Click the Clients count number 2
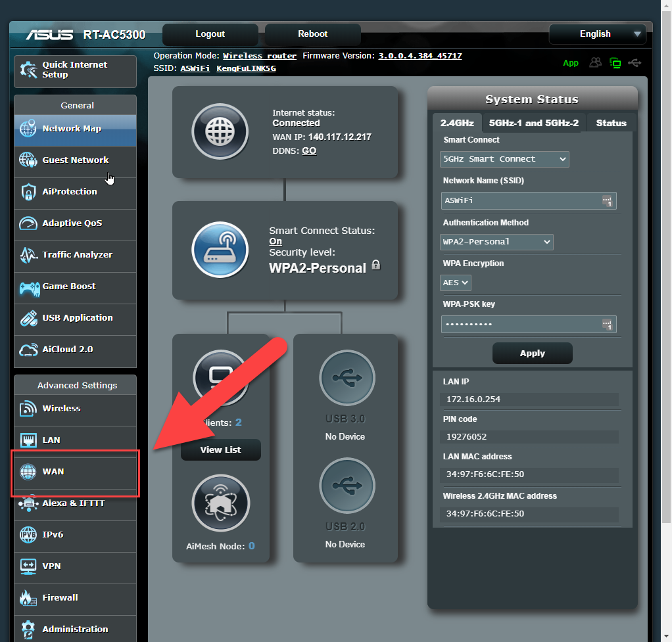This screenshot has width=672, height=642. tap(238, 423)
